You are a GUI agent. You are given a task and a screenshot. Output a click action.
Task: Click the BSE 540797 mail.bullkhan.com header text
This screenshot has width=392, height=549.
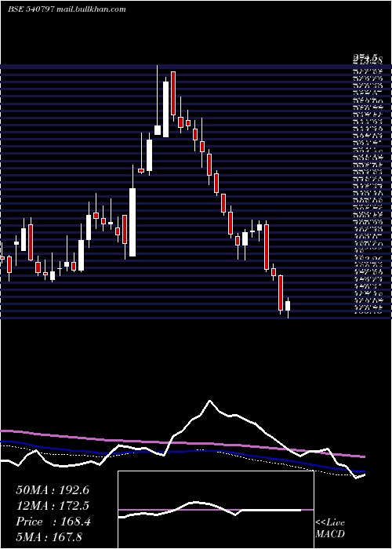coord(67,9)
